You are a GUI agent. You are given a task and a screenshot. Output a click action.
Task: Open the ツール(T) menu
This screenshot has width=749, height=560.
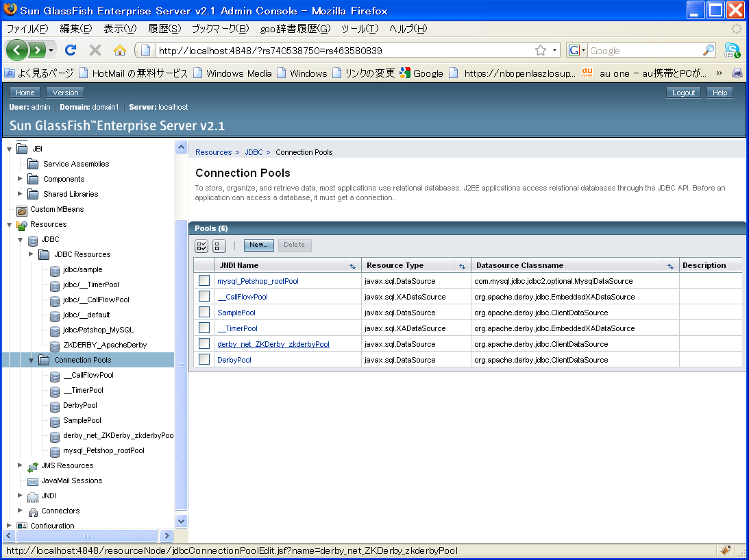pos(360,29)
